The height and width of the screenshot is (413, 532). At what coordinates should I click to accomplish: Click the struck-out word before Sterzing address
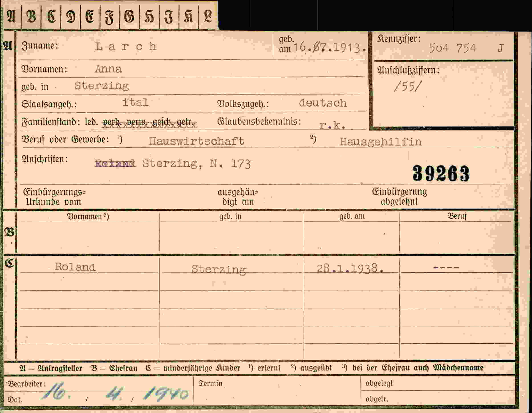tap(115, 163)
